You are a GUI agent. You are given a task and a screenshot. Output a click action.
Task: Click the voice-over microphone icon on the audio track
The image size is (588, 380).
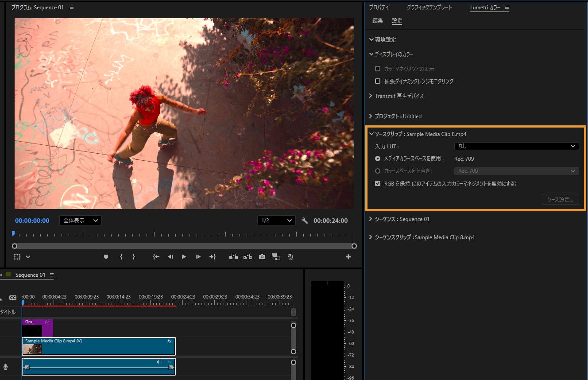[x=6, y=367]
